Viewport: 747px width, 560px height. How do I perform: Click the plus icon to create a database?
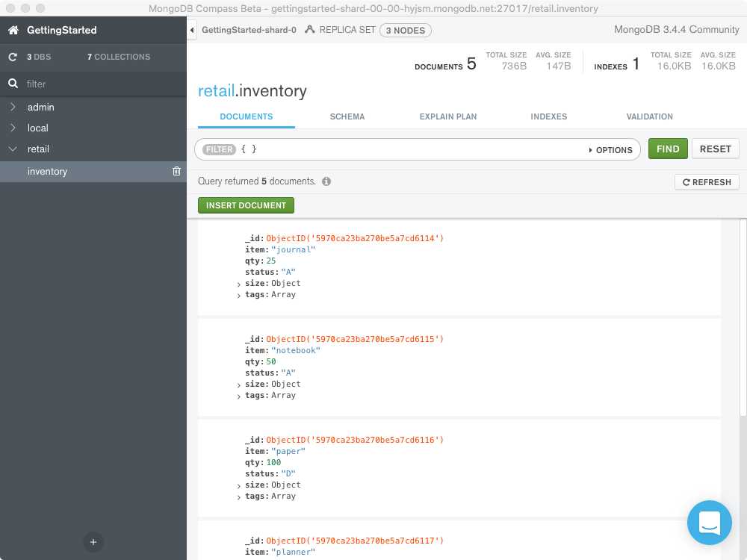[93, 542]
